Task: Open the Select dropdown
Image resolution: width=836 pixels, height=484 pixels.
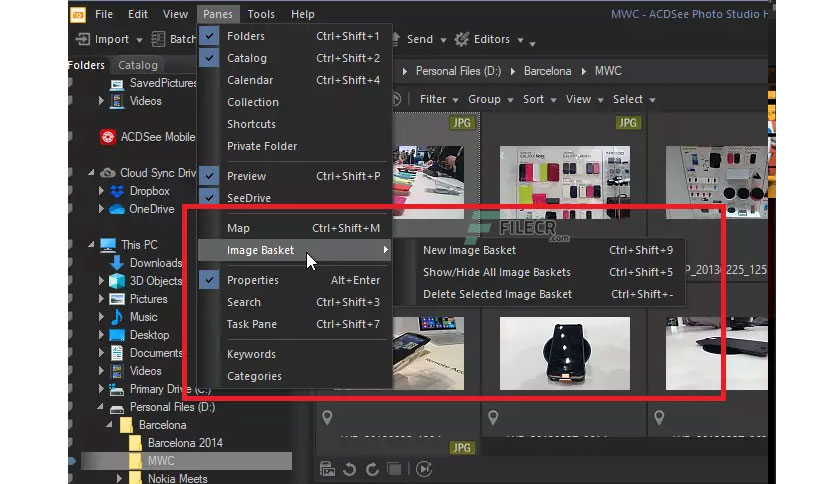Action: [633, 100]
